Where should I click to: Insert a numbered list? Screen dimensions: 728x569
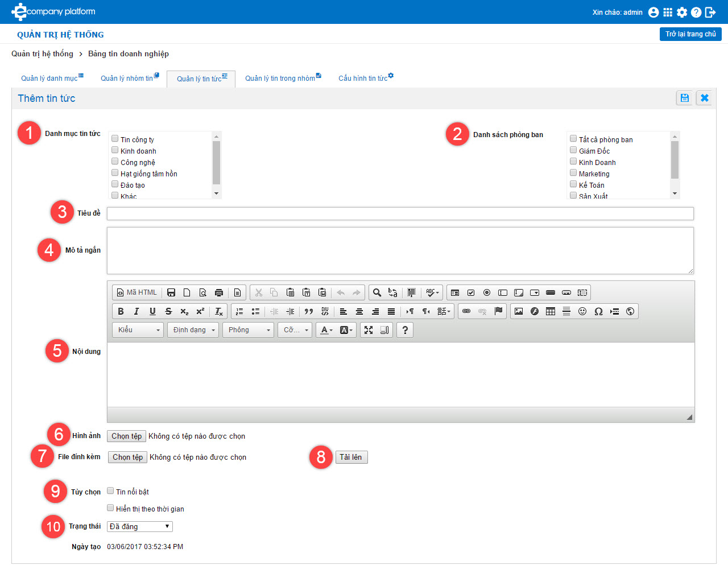tap(240, 311)
